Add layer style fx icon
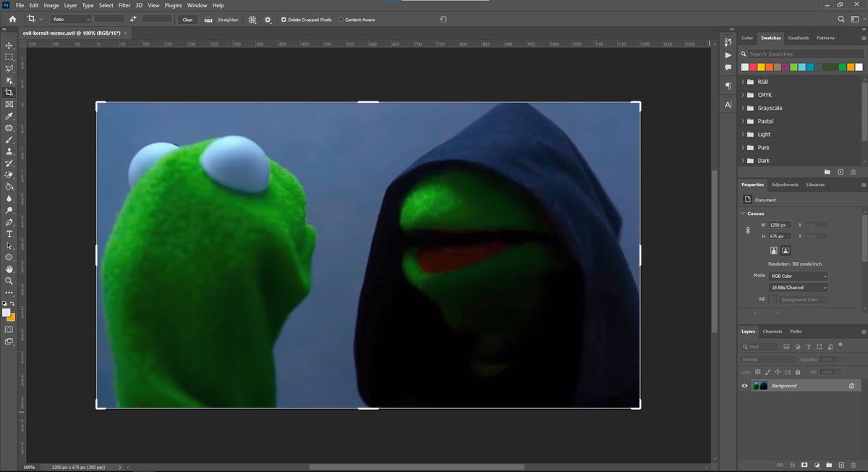Screen dimensions: 868x472 click(x=792, y=465)
